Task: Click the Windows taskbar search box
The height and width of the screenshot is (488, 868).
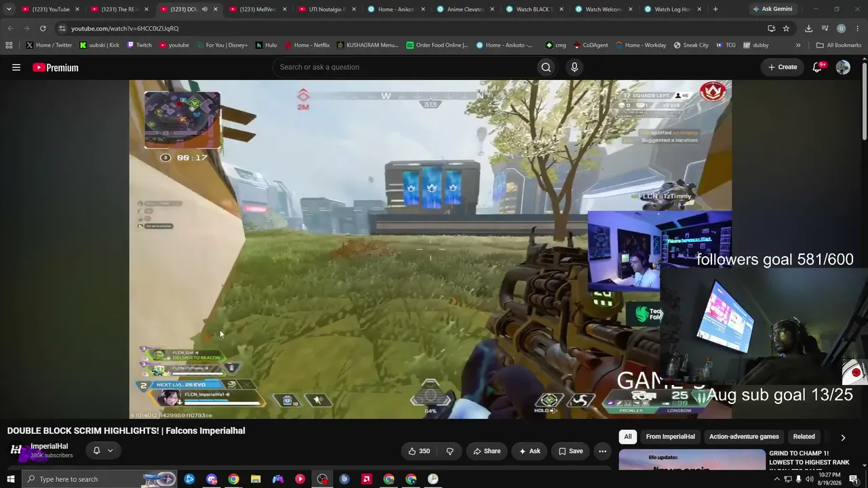Action: point(99,479)
